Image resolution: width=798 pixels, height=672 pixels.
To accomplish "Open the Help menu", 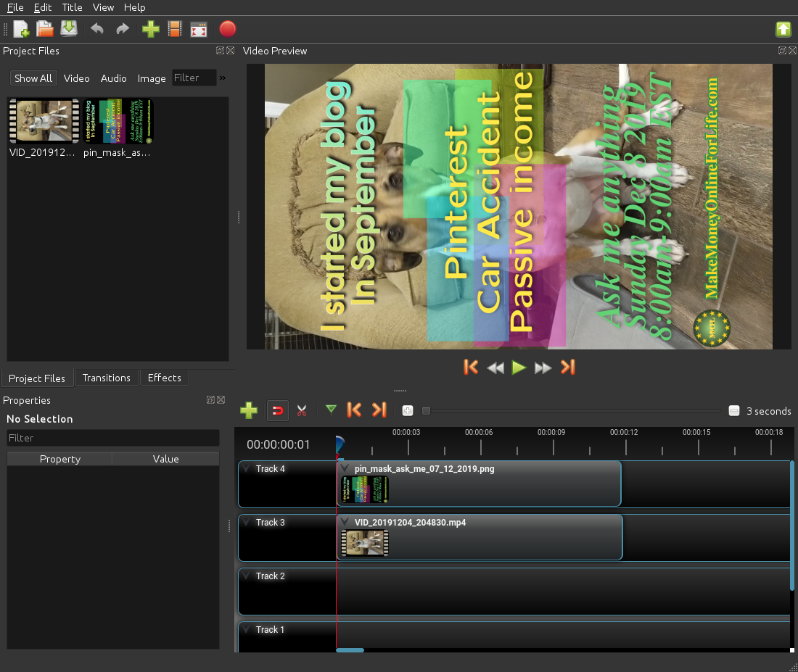I will 135,7.
